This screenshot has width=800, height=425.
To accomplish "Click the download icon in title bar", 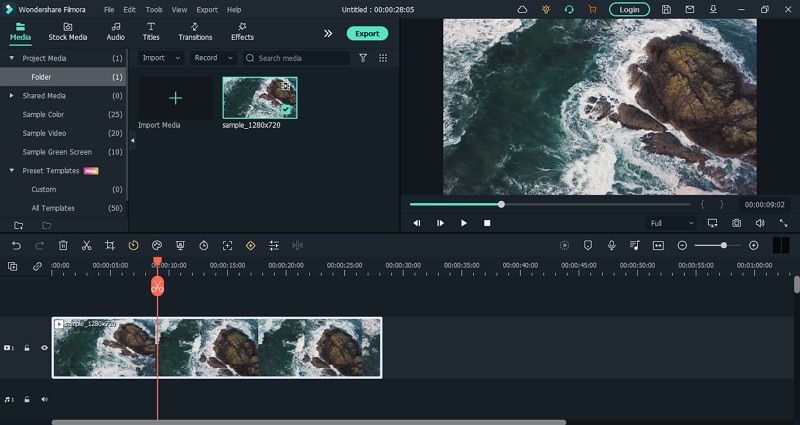I will coord(713,9).
